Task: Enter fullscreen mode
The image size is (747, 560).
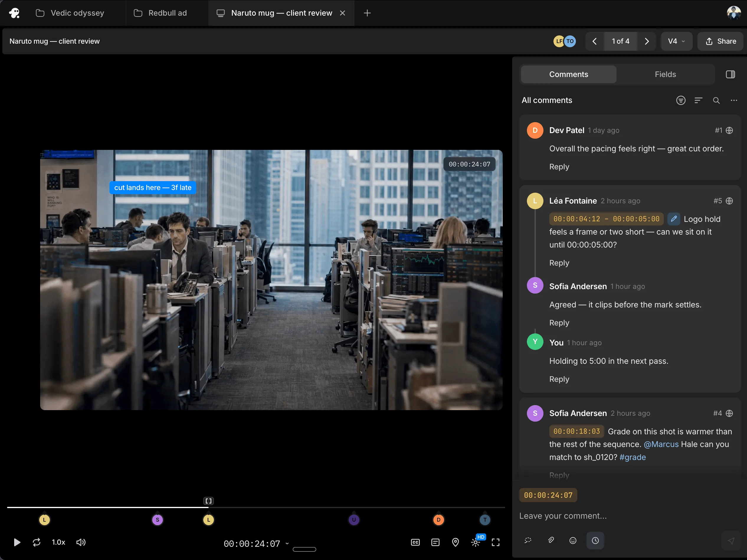Action: point(495,542)
